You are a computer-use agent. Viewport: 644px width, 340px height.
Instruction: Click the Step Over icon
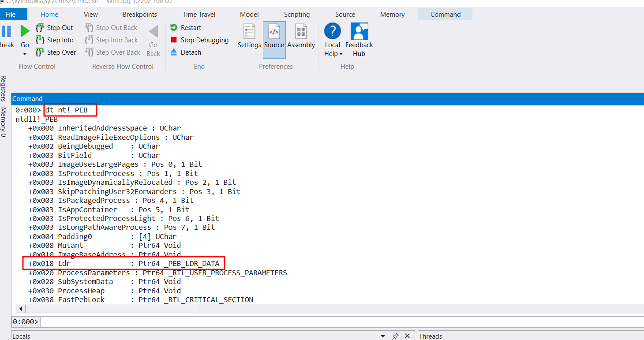click(x=40, y=52)
